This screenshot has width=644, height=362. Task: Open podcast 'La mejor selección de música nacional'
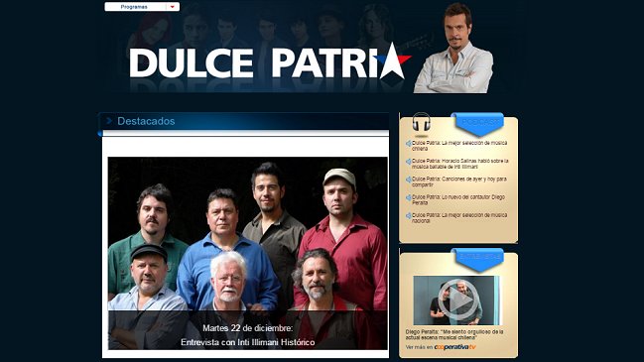[x=459, y=218]
